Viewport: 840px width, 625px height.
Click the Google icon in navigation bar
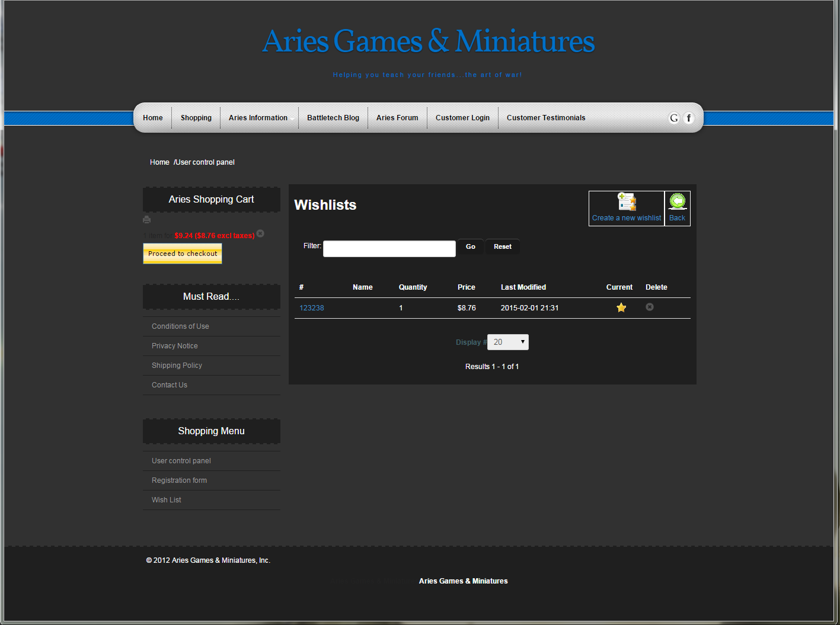(x=674, y=118)
